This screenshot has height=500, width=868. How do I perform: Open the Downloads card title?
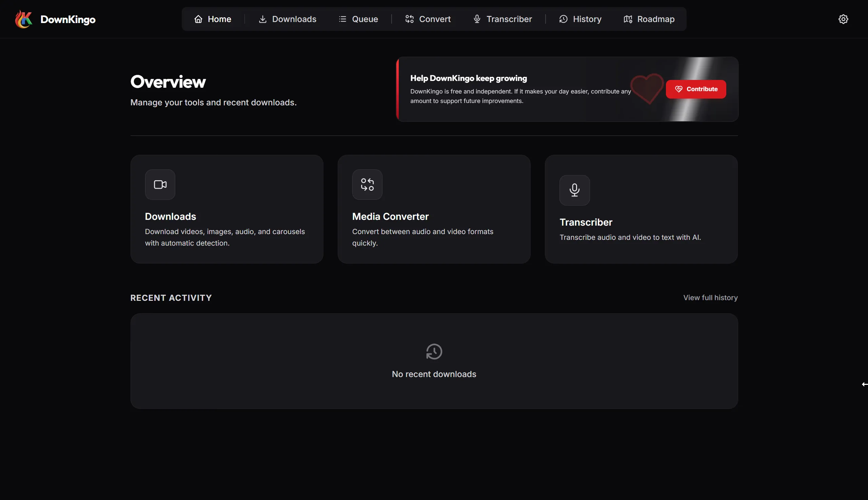(171, 216)
